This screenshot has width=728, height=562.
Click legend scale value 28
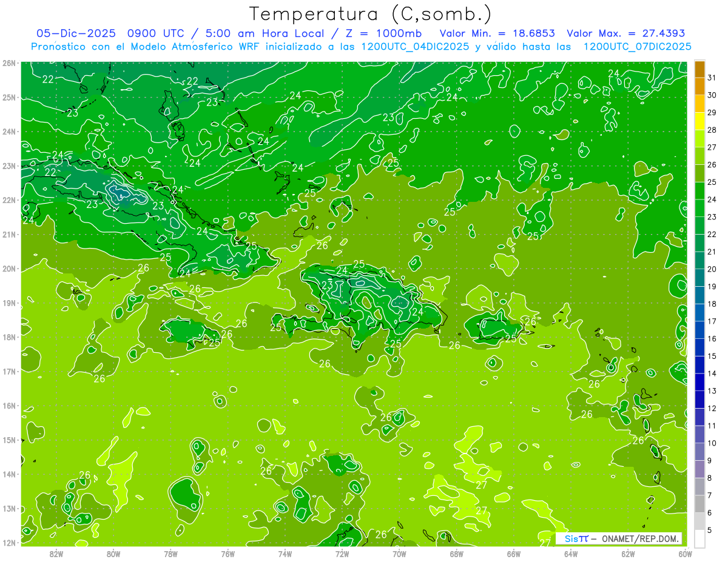tap(712, 130)
